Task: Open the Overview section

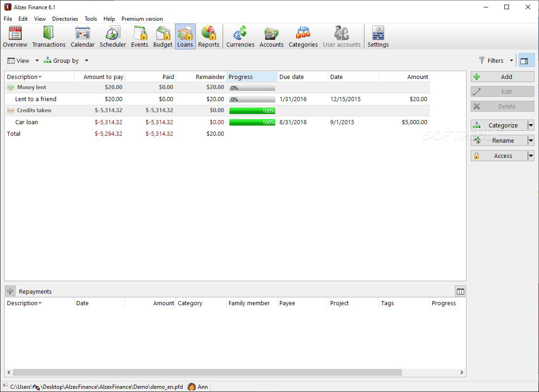Action: coord(15,36)
